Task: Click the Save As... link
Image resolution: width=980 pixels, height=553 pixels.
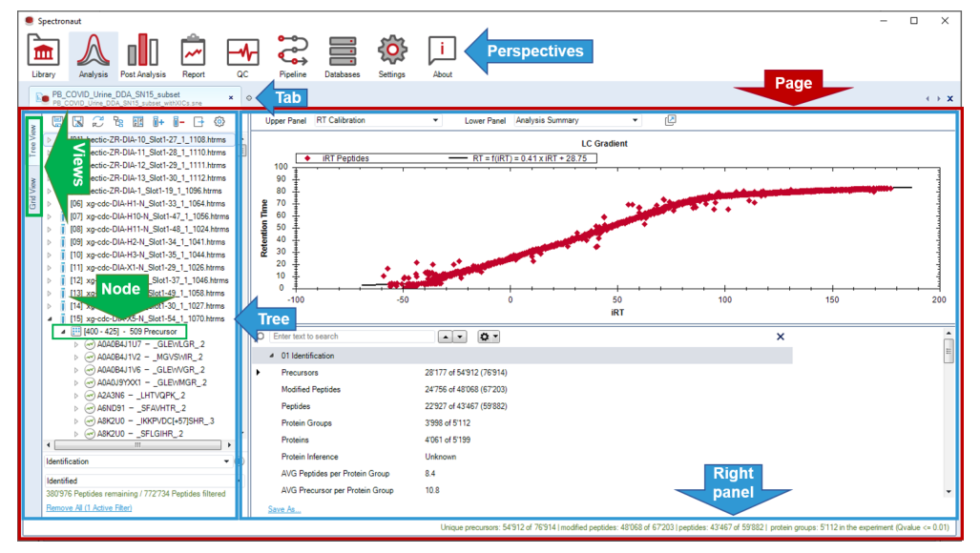Action: pyautogui.click(x=284, y=509)
